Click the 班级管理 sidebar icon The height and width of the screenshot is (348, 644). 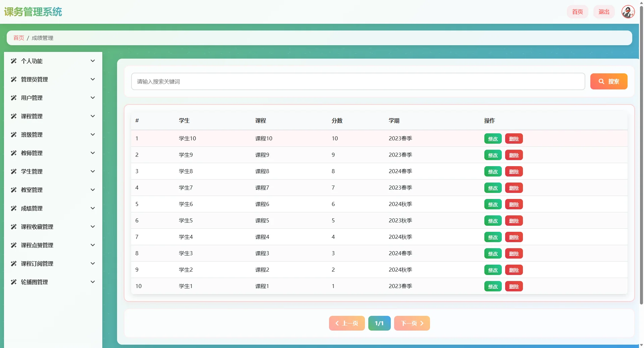tap(13, 134)
